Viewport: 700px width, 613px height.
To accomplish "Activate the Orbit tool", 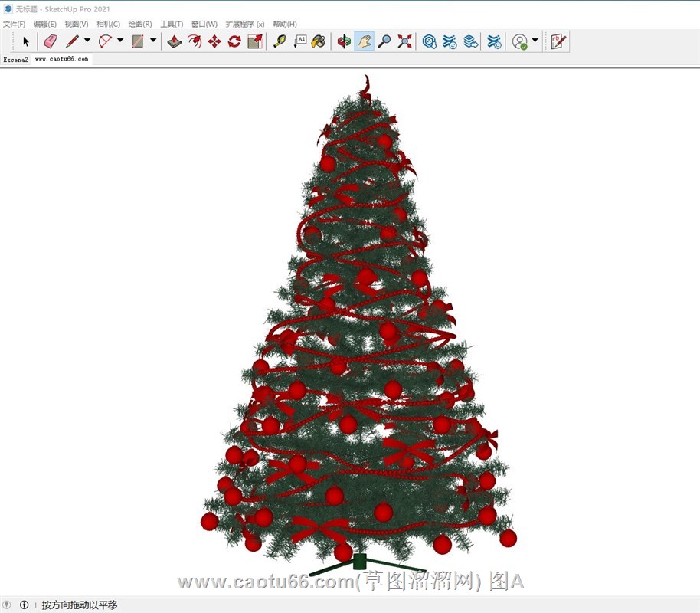I will pos(345,41).
